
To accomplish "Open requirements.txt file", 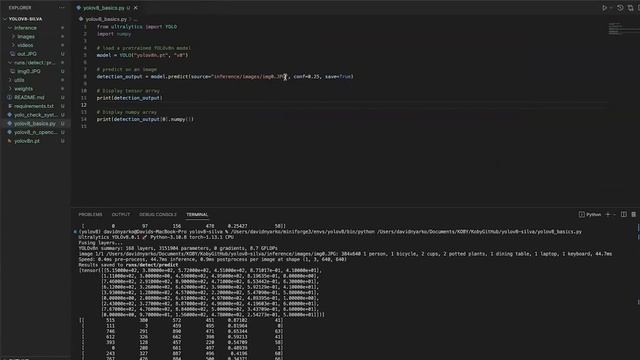I will (34, 106).
